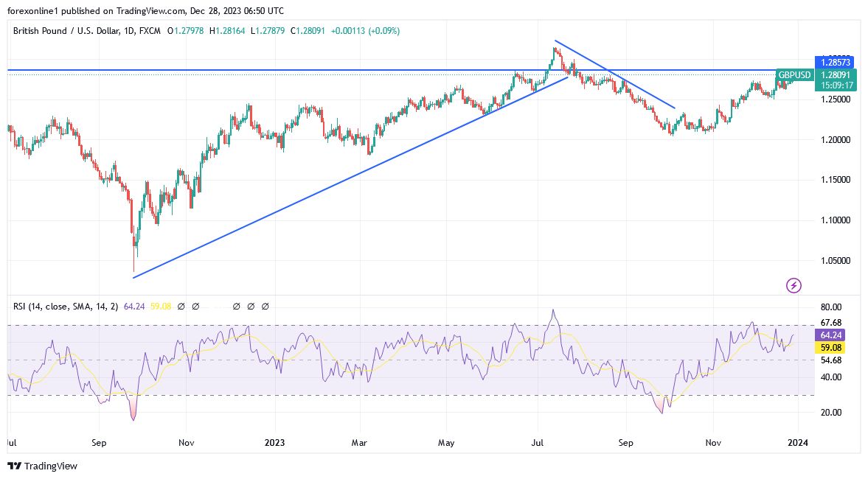Click the purple lightning bolt chart icon
This screenshot has width=868, height=479.
point(794,285)
